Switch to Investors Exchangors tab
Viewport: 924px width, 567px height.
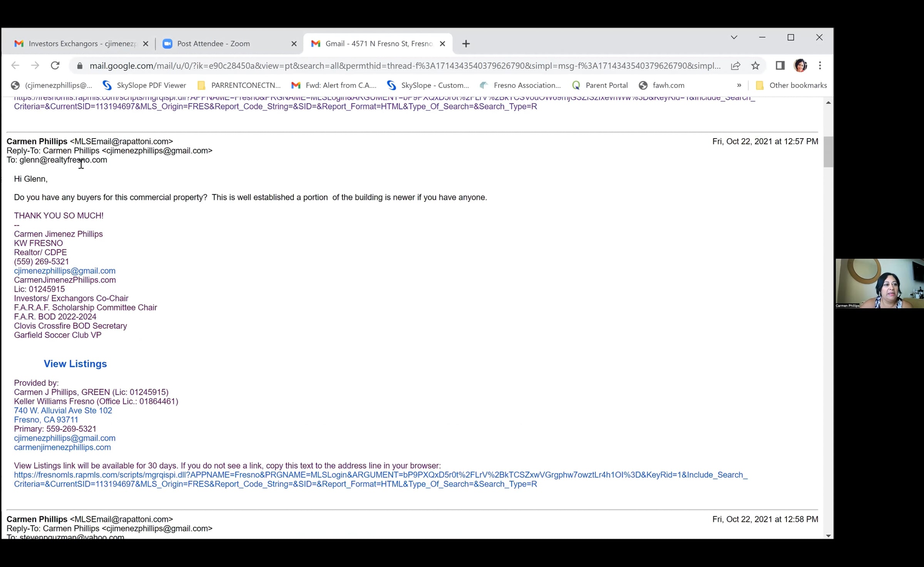[77, 43]
